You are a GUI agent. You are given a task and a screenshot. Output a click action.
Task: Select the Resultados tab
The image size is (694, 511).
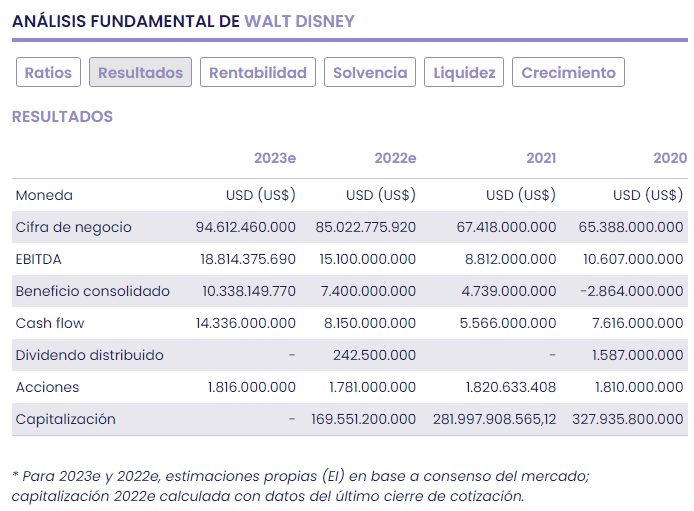[140, 73]
